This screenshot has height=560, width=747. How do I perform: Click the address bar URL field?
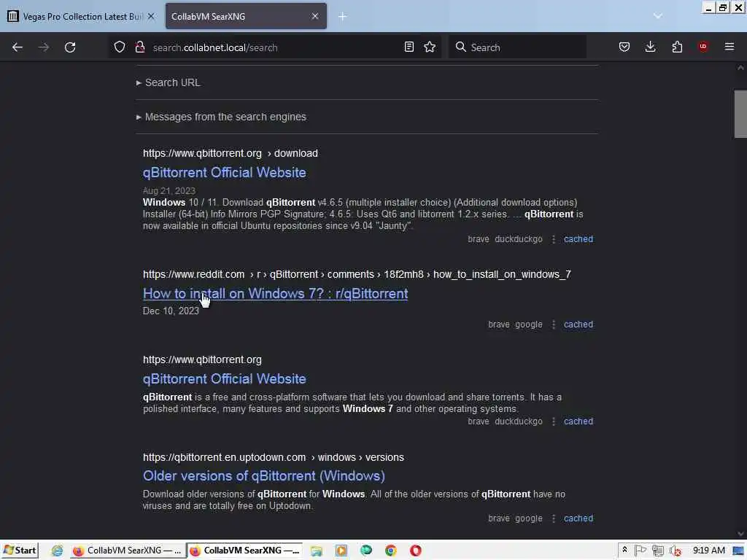(x=274, y=47)
